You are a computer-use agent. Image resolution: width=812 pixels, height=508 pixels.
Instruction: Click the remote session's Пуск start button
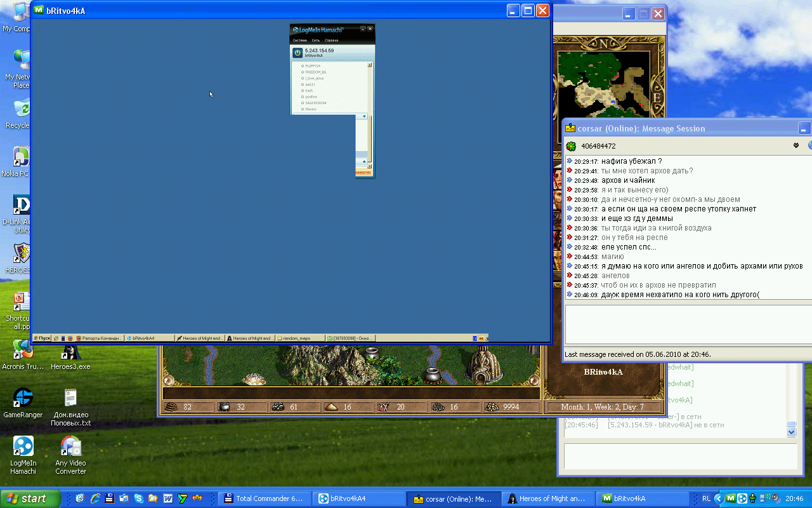[42, 338]
